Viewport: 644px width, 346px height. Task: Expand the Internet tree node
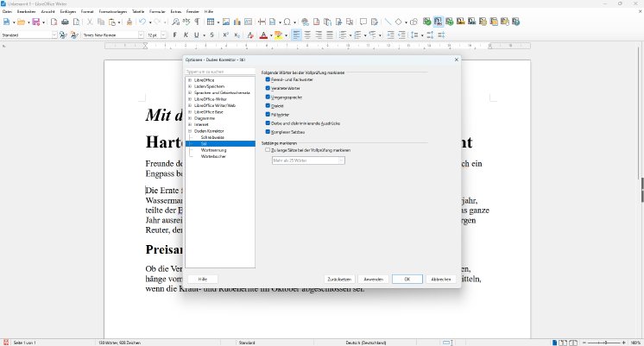point(190,124)
